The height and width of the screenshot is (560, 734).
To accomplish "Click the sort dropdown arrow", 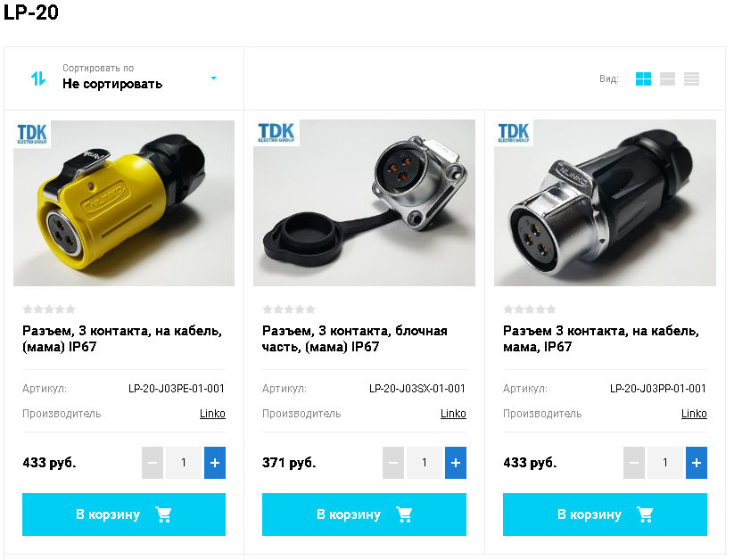I will [x=213, y=78].
